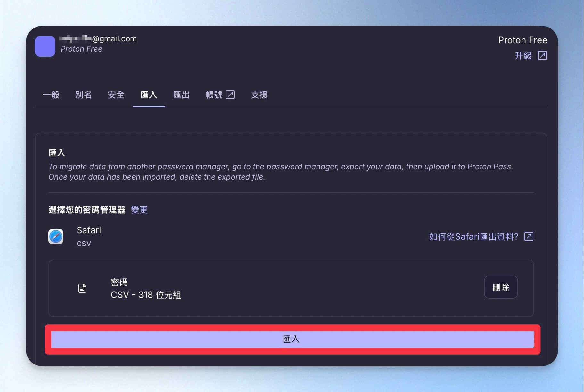The image size is (584, 392).
Task: Click the 密碼 CSV file entry
Action: 291,288
